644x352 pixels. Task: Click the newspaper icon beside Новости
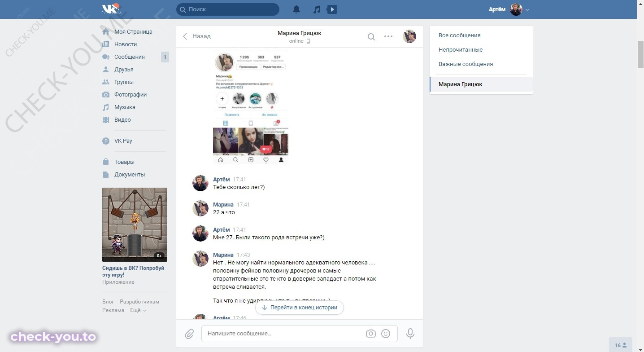click(106, 44)
